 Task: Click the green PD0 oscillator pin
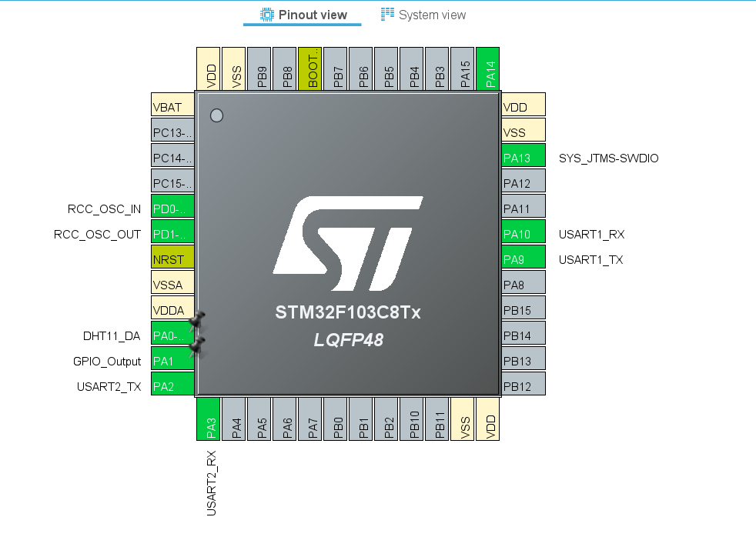point(172,206)
